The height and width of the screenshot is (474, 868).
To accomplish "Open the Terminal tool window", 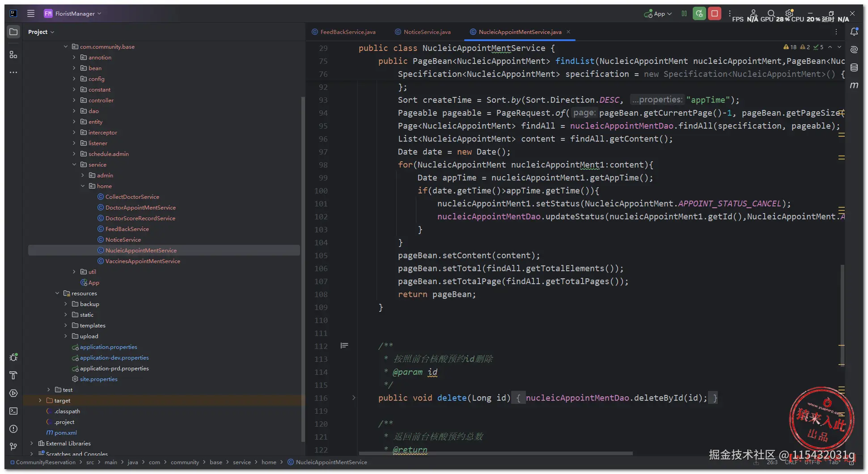I will coord(13,411).
